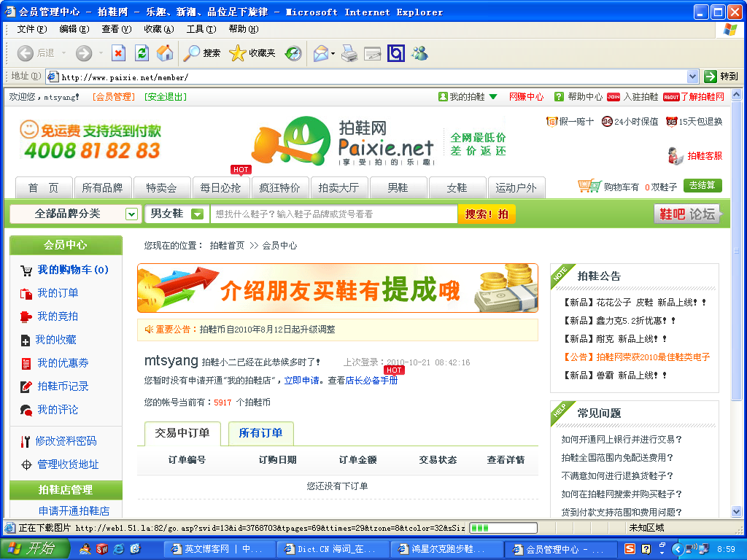
Task: Click the 我的评论 sidebar icon
Action: [26, 410]
